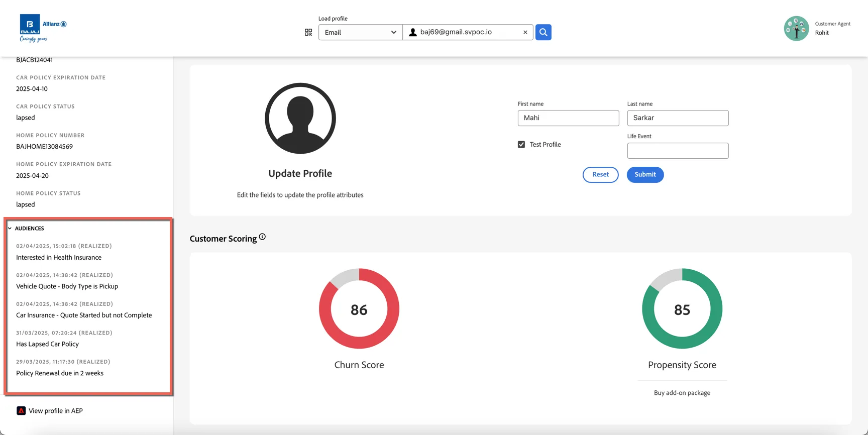868x435 pixels.
Task: Click the blue search profile button
Action: pos(543,32)
